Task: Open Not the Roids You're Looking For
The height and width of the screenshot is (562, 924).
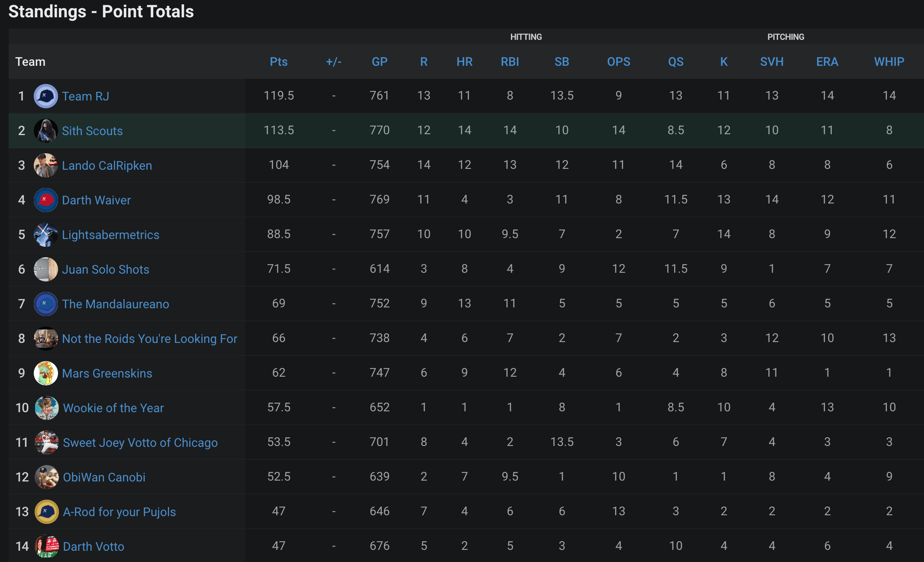Action: [x=150, y=339]
